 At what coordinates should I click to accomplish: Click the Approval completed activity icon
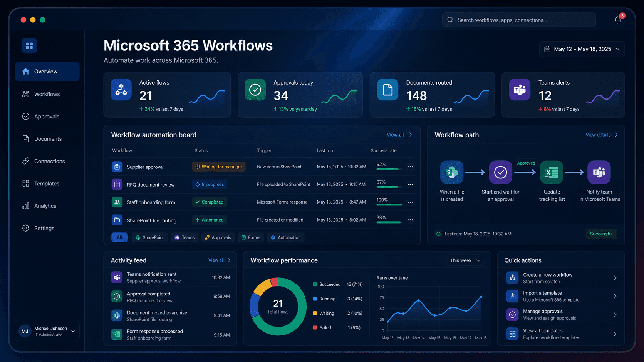117,296
